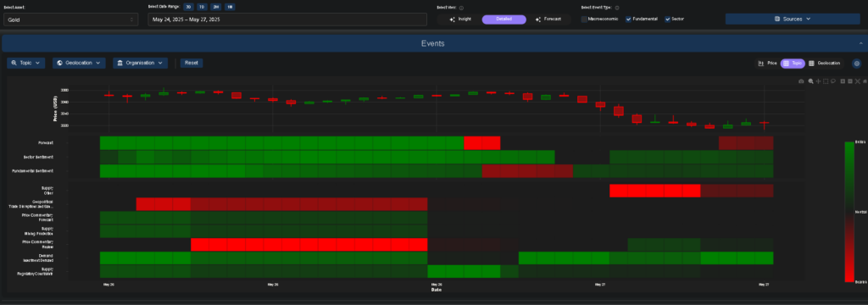
Task: Click the book icon on Sources button
Action: click(777, 19)
